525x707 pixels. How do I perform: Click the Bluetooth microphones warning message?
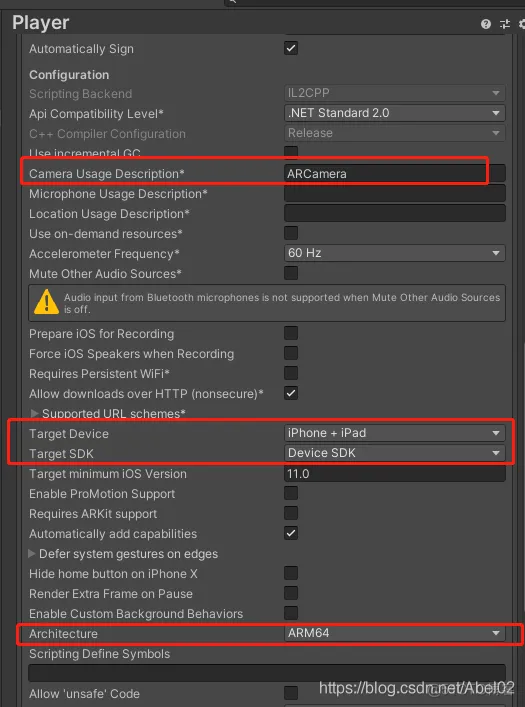click(x=267, y=303)
